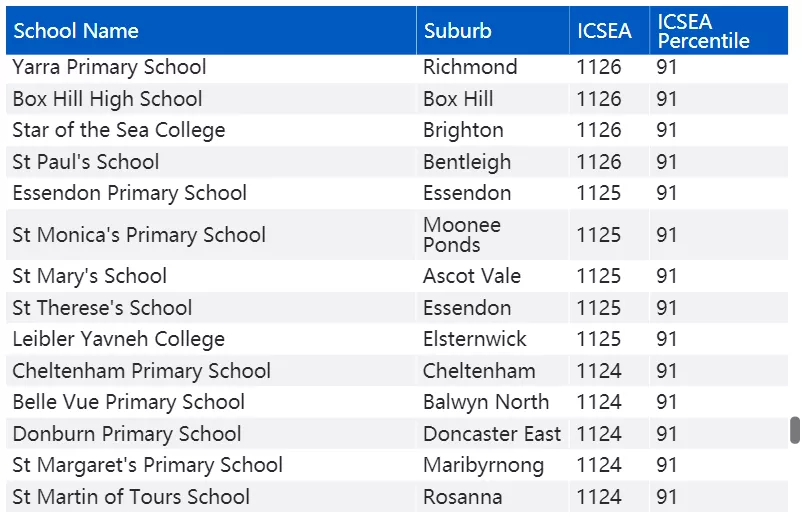This screenshot has width=802, height=517.
Task: Click St Therese's School name
Action: pyautogui.click(x=102, y=308)
